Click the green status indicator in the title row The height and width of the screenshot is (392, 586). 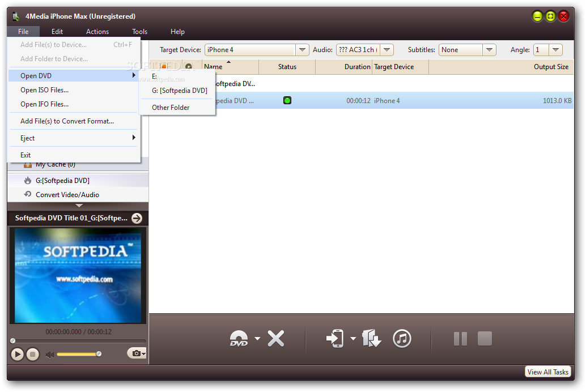pyautogui.click(x=287, y=100)
